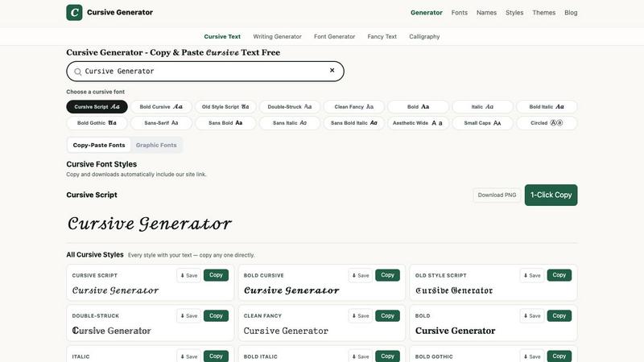Click the Bold card sample text
The height and width of the screenshot is (362, 644).
(x=455, y=331)
